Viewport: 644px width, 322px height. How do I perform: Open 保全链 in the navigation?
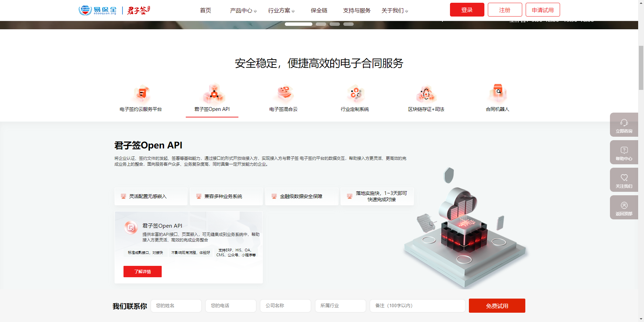coord(319,11)
